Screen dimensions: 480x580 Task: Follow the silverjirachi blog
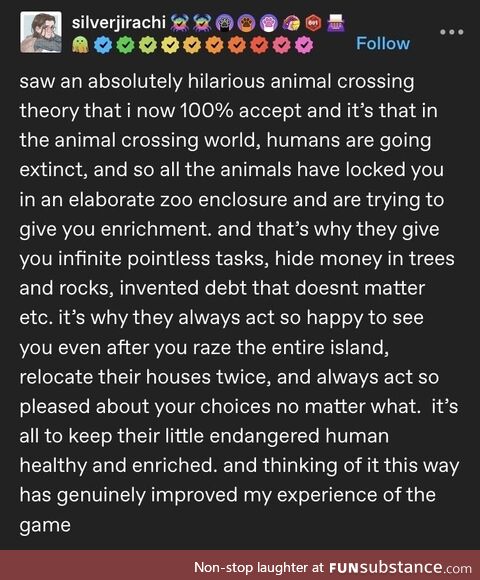coord(383,43)
